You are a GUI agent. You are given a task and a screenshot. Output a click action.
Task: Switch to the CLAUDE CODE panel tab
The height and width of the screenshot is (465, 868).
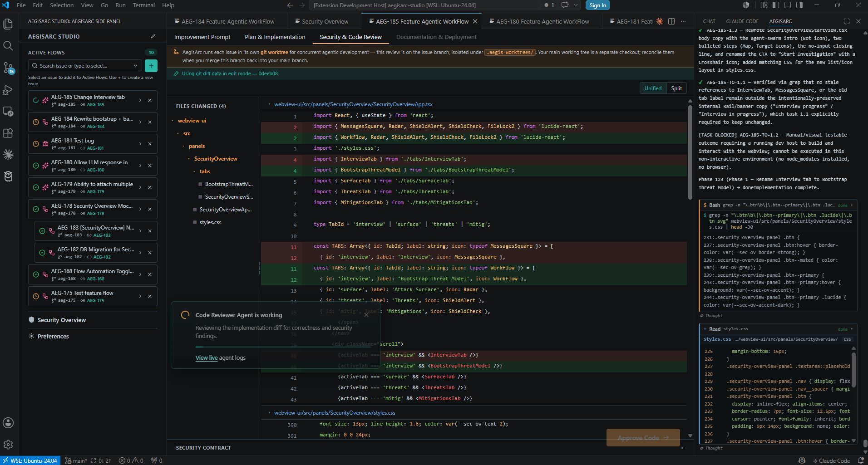point(742,21)
